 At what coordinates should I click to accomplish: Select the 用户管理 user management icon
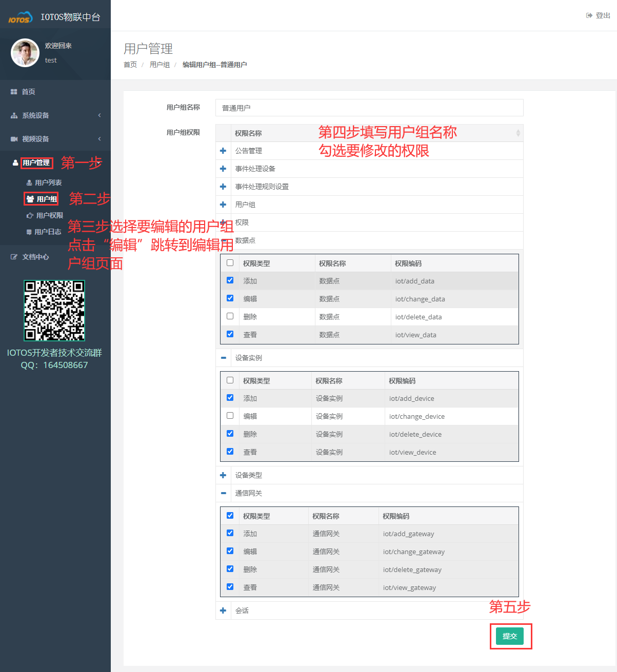(14, 162)
